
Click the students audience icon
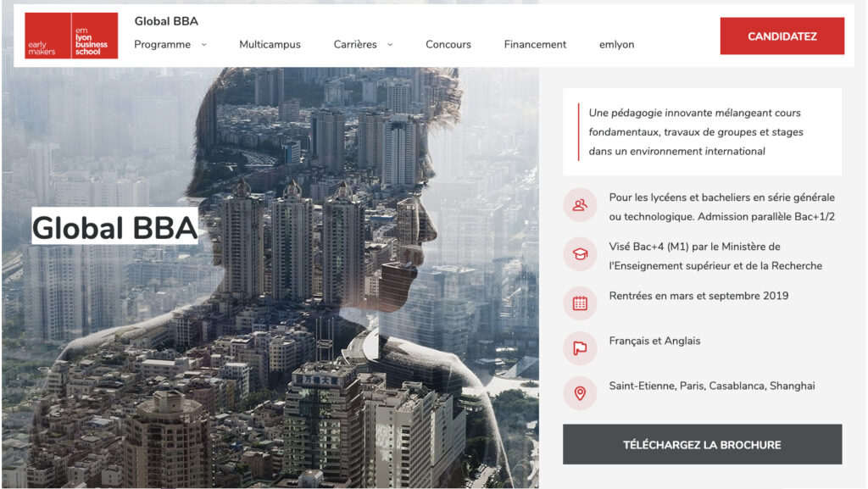coord(580,205)
